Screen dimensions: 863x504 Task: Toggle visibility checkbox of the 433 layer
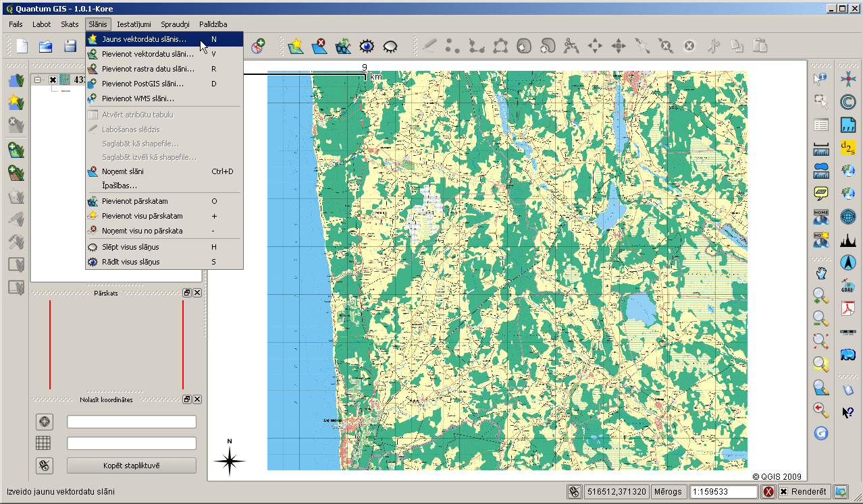(x=53, y=80)
